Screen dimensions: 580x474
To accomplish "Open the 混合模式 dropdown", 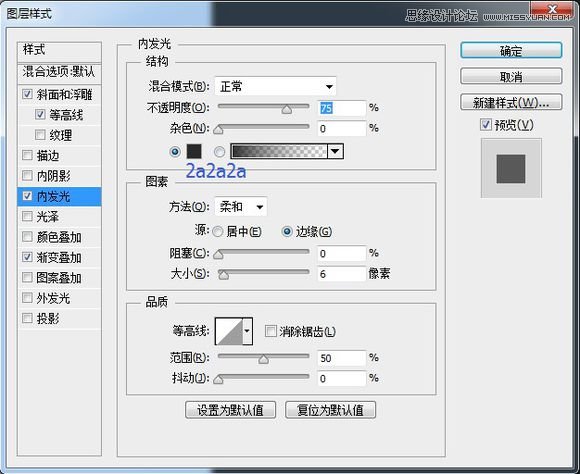I will tap(276, 87).
